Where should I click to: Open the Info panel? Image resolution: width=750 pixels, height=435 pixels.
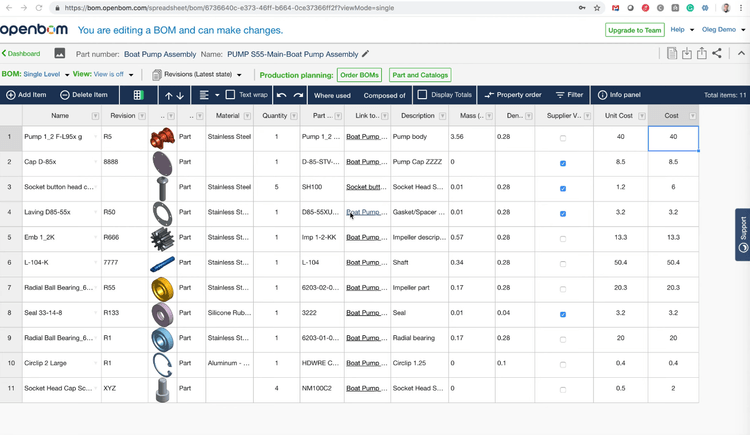point(619,95)
